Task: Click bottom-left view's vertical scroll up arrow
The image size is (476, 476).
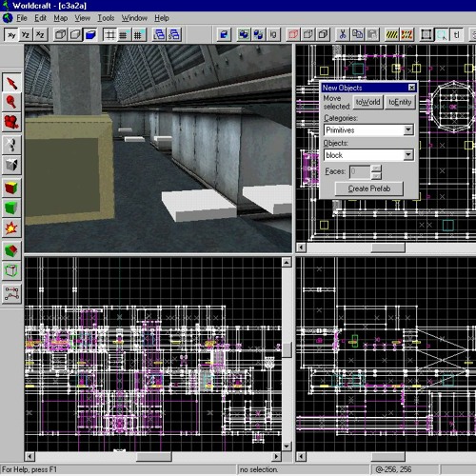Action: (x=287, y=262)
